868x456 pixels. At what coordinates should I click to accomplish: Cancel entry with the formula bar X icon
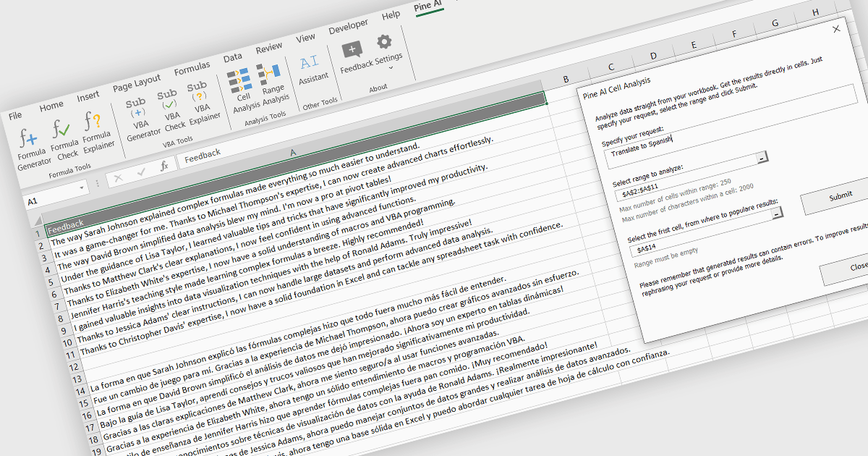[119, 177]
